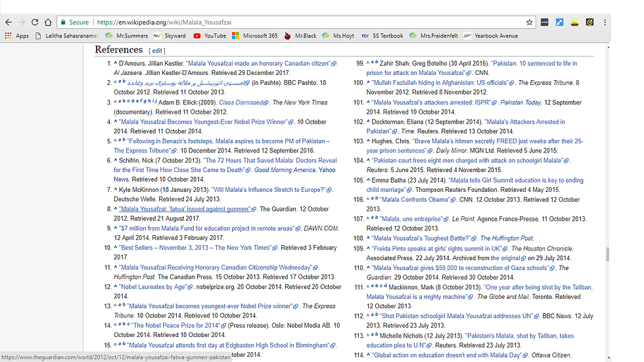Open the Microsoft 365 bookmark
The width and height of the screenshot is (644, 362).
coord(255,35)
